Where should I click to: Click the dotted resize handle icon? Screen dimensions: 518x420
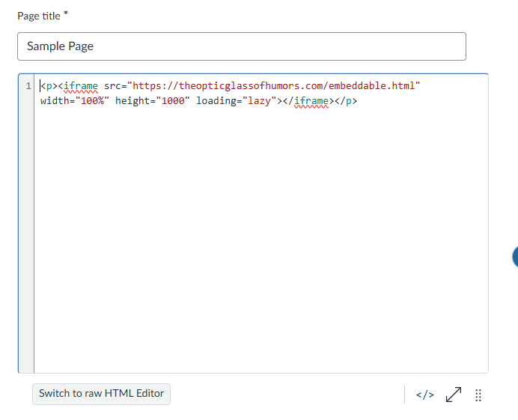[478, 395]
